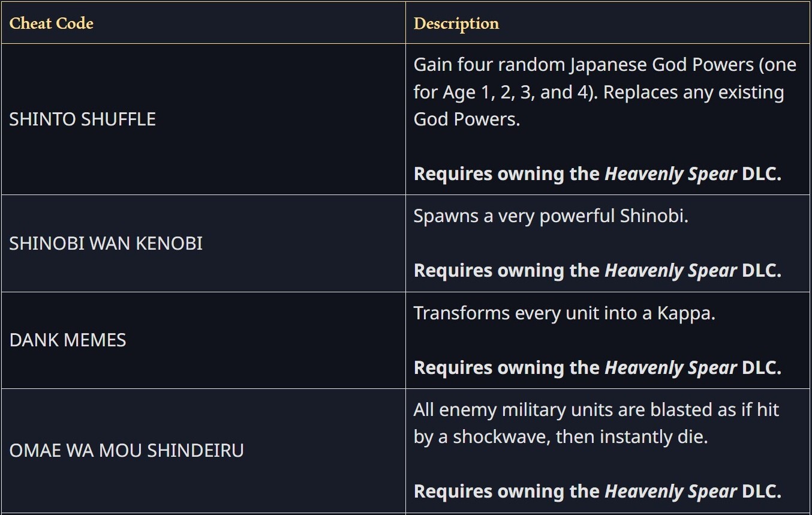Select the SHINOBI WAN KENOBI cheat code
This screenshot has width=812, height=515.
106,243
